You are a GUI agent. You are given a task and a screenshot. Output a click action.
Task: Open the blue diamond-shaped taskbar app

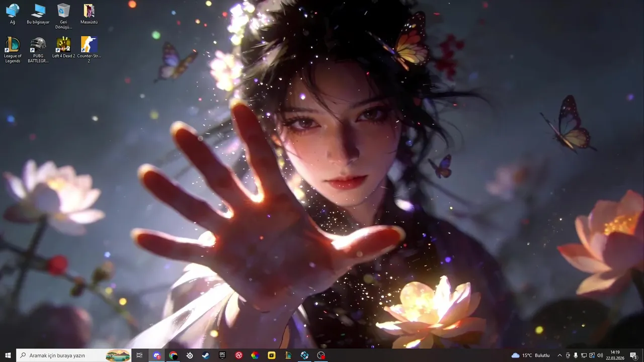coord(304,355)
